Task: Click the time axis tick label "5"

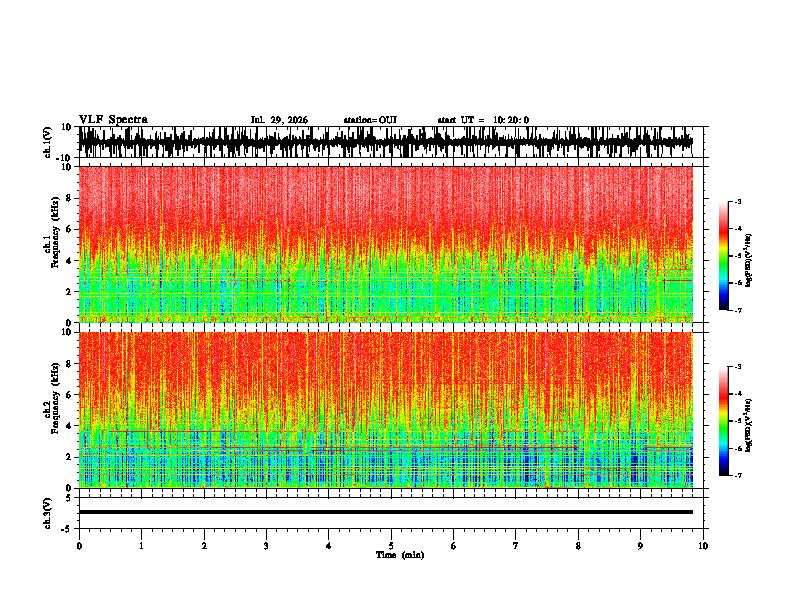Action: (391, 546)
